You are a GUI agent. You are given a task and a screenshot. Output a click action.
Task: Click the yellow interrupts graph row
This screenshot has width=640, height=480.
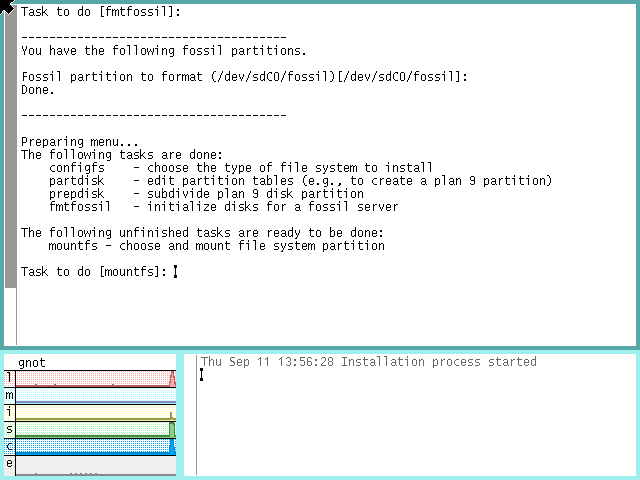pos(95,413)
